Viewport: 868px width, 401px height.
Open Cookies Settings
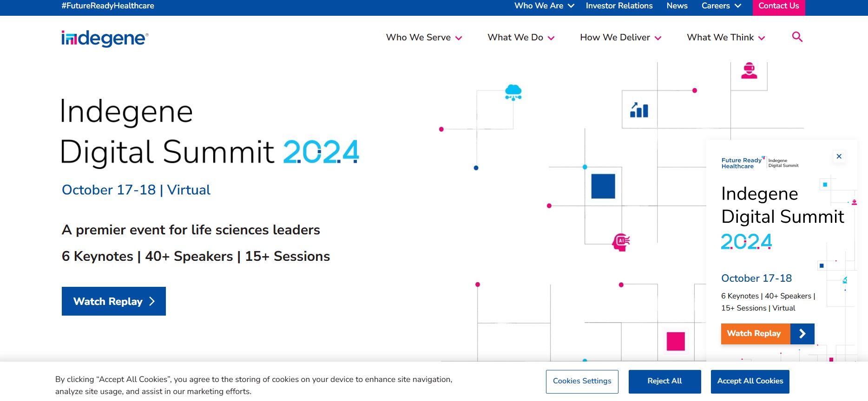pyautogui.click(x=582, y=381)
